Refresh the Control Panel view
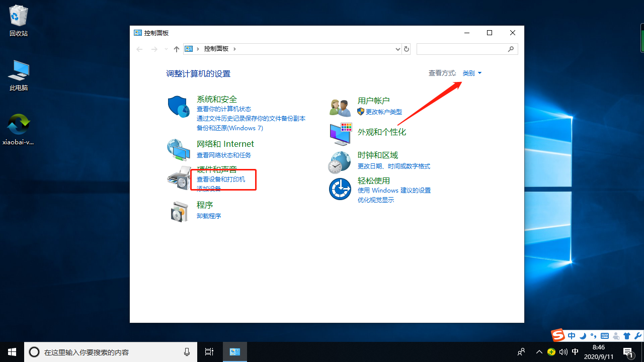The image size is (644, 362). pyautogui.click(x=407, y=49)
